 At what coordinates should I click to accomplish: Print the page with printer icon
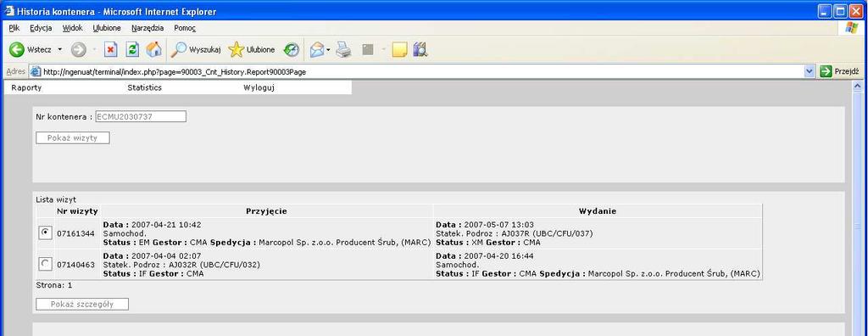click(x=344, y=50)
